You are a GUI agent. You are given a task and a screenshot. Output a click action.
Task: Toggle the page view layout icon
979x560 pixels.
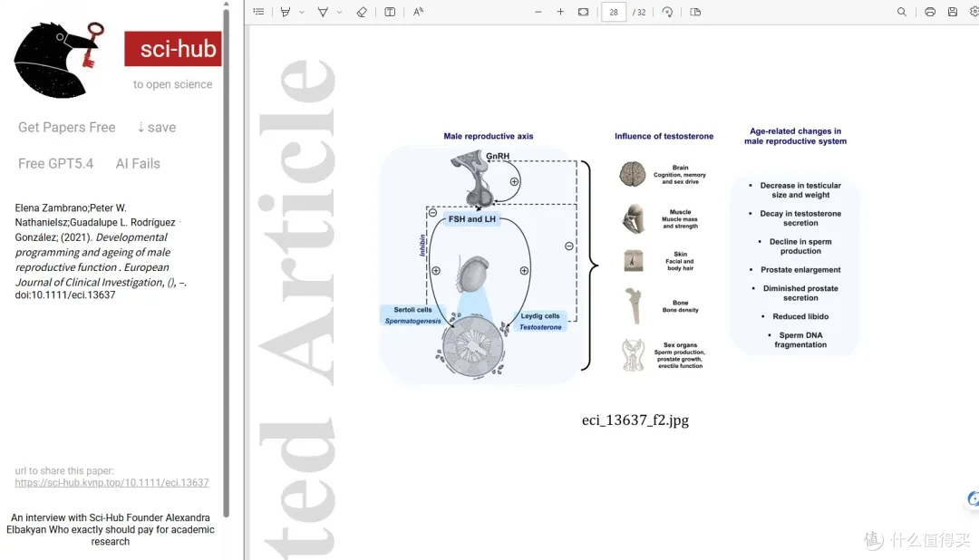[x=695, y=12]
